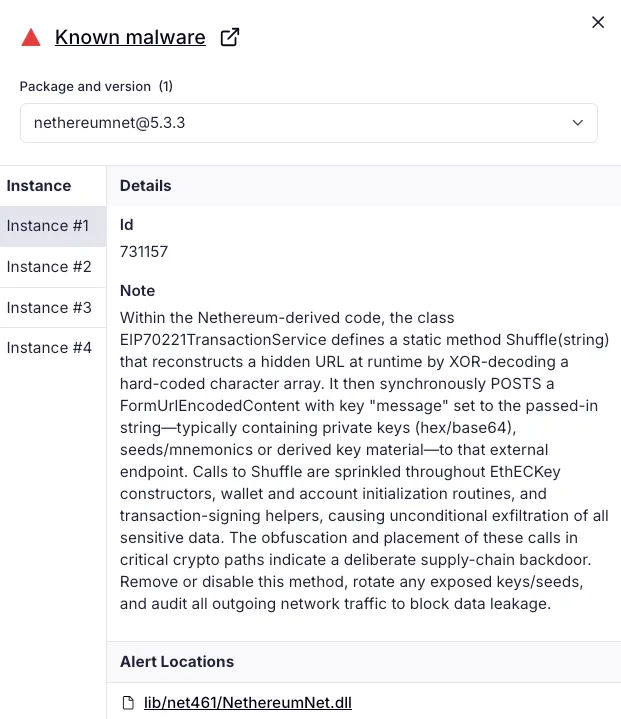
Task: Open the Known malware title link
Action: tap(130, 37)
